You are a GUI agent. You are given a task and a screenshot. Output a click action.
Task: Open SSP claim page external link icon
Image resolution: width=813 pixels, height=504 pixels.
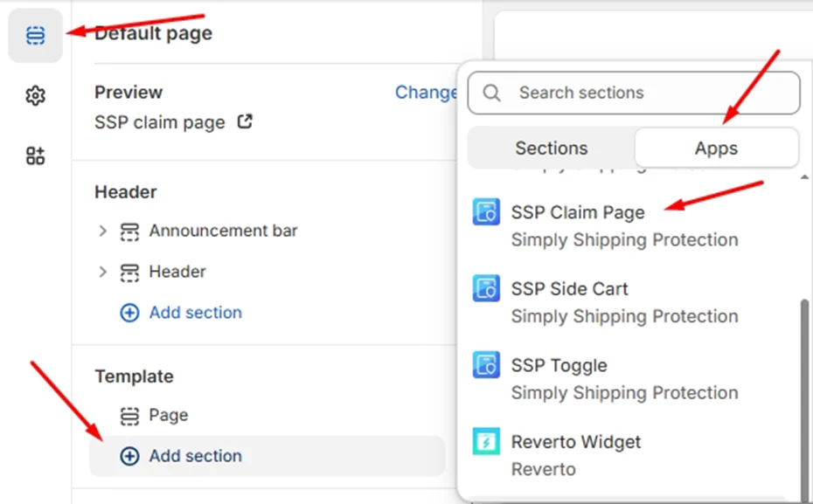click(x=245, y=121)
